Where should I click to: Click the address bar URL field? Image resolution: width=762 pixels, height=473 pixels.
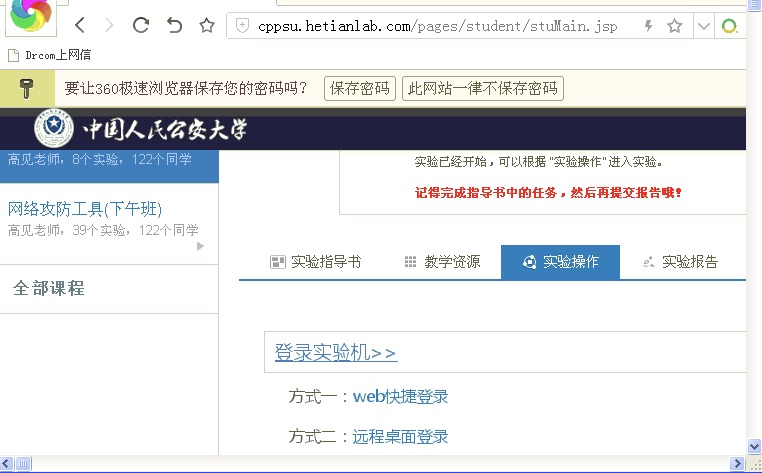point(437,26)
